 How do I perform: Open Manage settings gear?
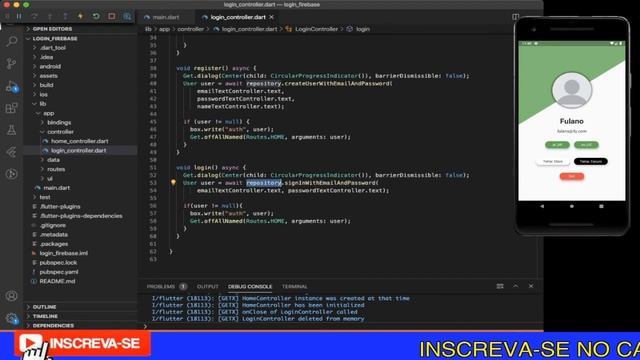pos(11,318)
